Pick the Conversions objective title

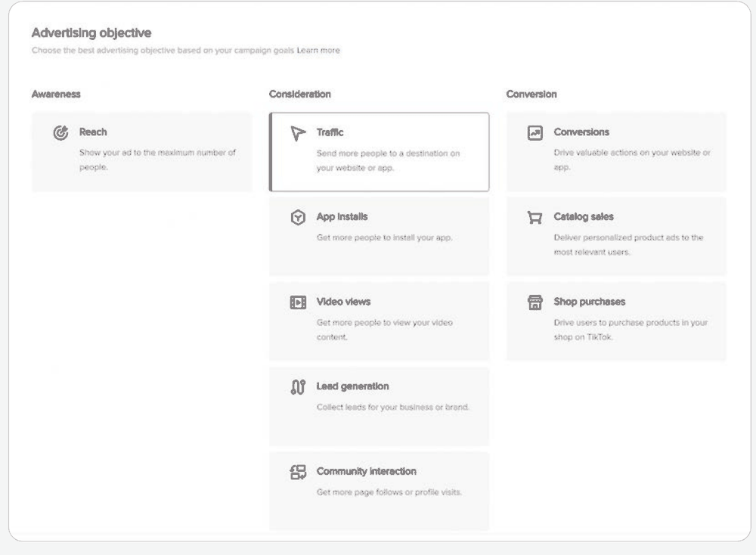coord(581,132)
